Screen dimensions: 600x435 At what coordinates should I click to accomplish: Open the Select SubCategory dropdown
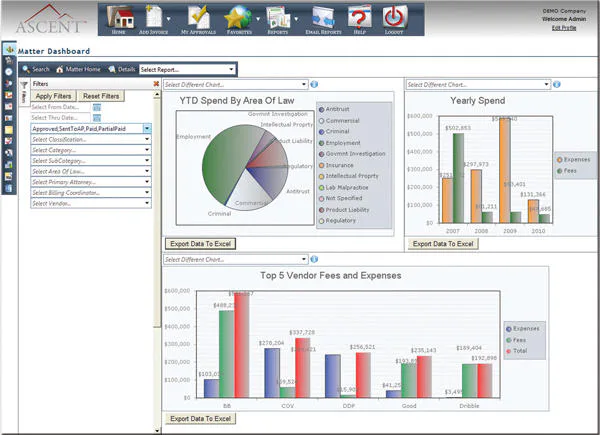click(x=91, y=161)
